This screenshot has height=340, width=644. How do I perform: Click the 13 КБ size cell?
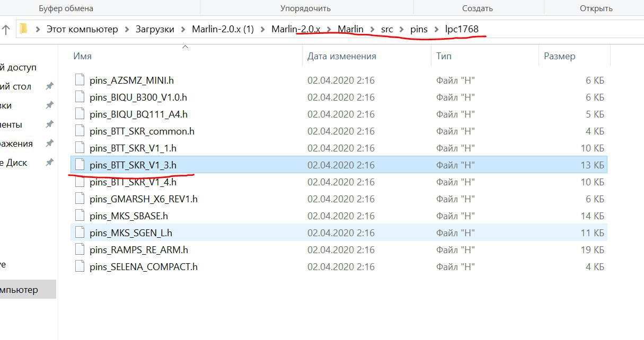click(x=593, y=165)
